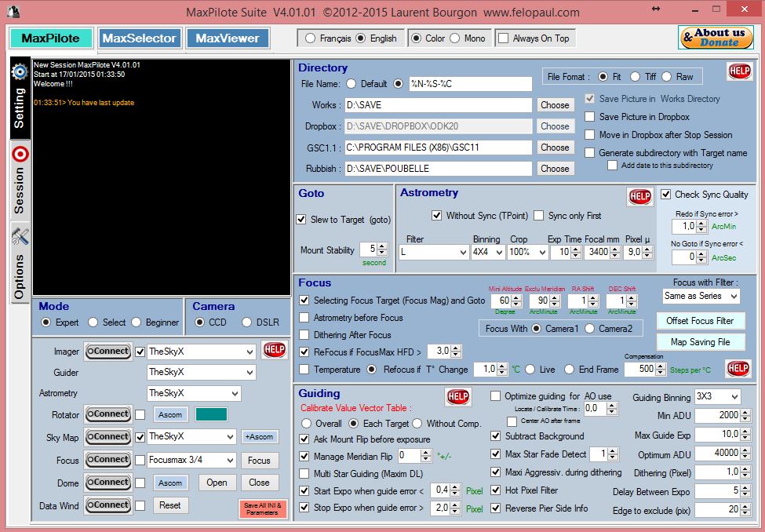Switch to the MaxSelector tab
765x532 pixels.
point(140,37)
